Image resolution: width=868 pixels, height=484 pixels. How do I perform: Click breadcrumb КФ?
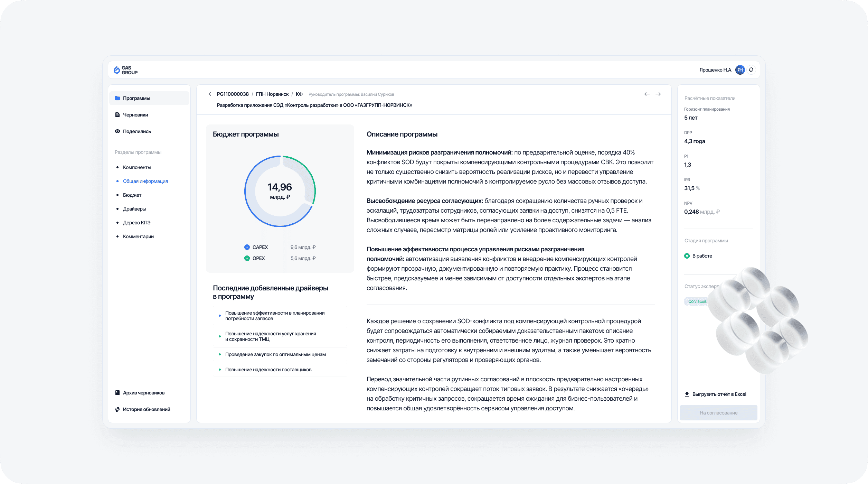tap(299, 94)
